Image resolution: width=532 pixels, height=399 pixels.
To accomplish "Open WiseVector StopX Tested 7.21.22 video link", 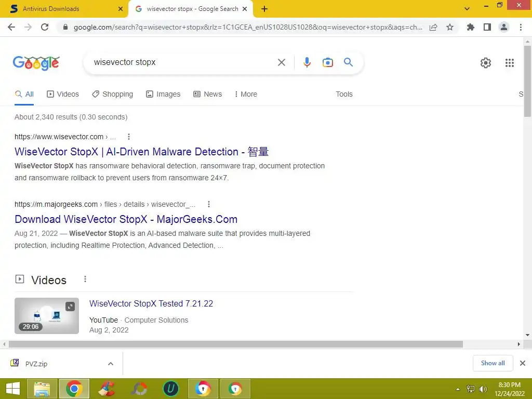I will coord(151,303).
